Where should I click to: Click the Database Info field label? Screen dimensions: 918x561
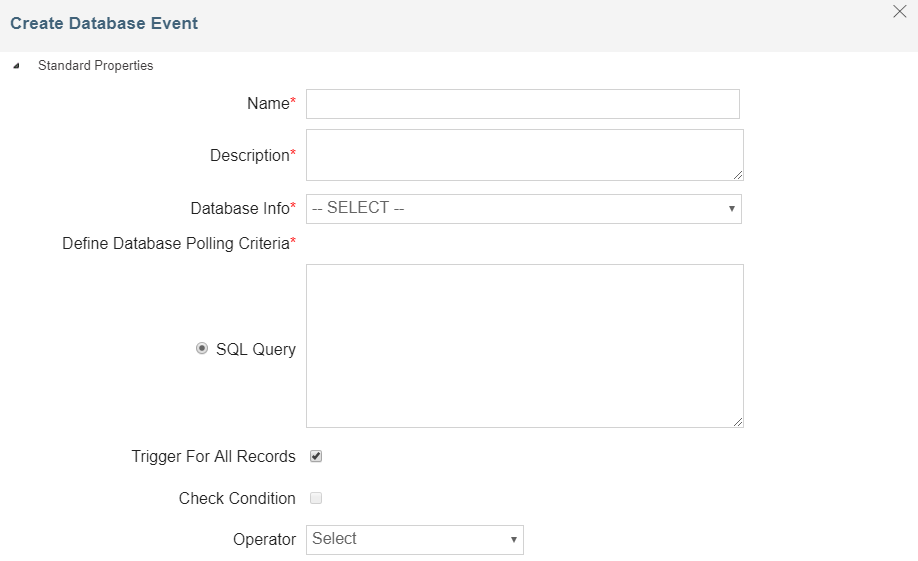pyautogui.click(x=239, y=208)
